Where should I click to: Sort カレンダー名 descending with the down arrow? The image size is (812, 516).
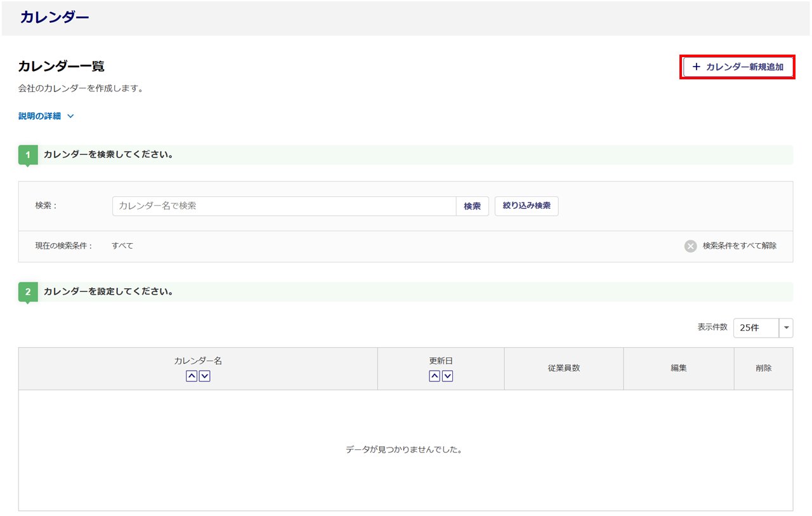pyautogui.click(x=205, y=376)
